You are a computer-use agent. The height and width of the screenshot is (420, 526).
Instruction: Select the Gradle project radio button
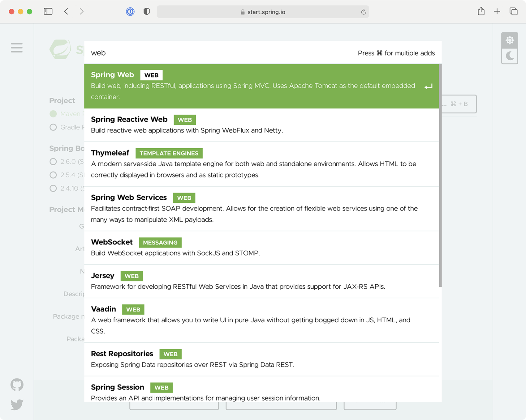pos(53,127)
